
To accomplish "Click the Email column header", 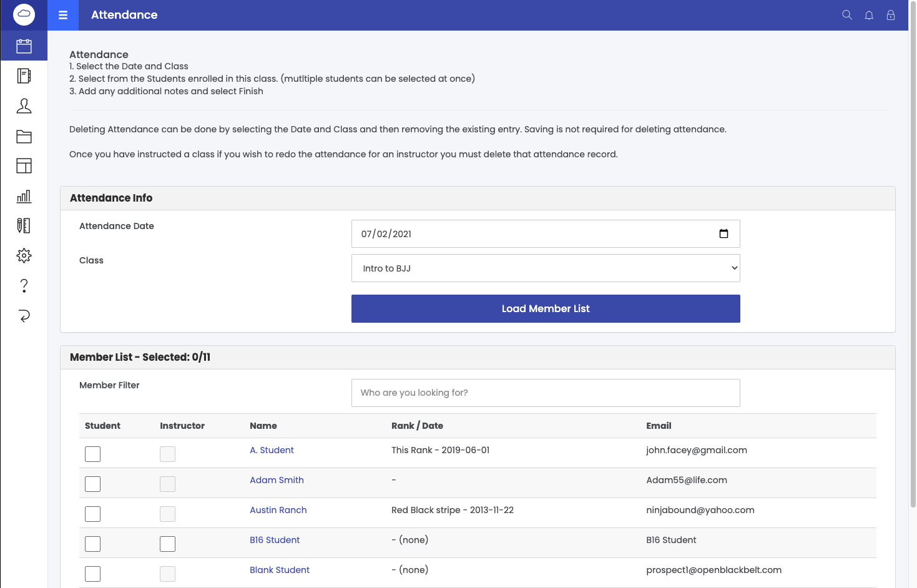I will click(659, 426).
